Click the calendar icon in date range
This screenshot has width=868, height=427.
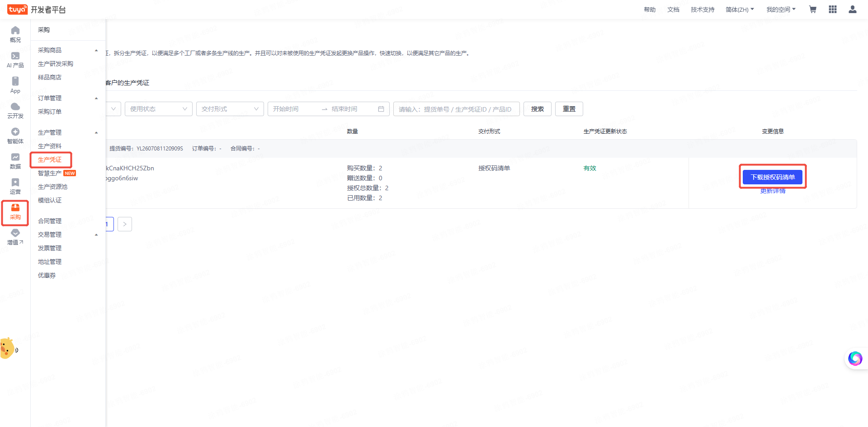[381, 109]
